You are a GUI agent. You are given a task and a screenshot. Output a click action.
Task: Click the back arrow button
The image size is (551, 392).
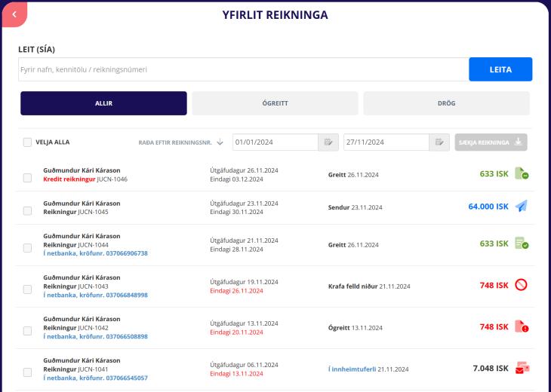(14, 14)
